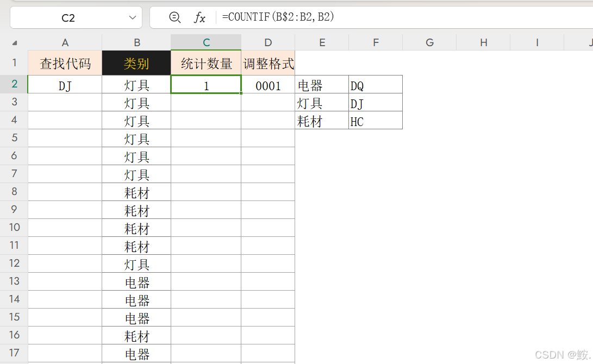The image size is (593, 364).
Task: Select cell B5 containing 灯具
Action: pyautogui.click(x=136, y=138)
